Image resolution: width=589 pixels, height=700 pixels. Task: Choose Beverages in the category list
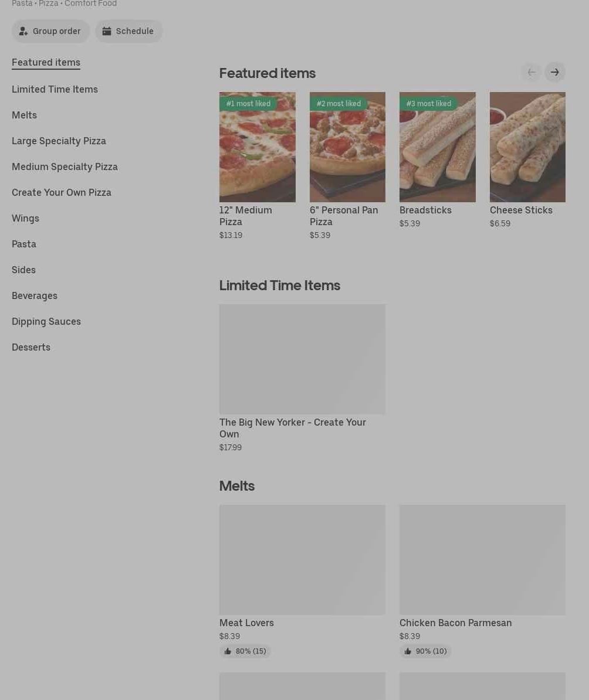point(35,295)
